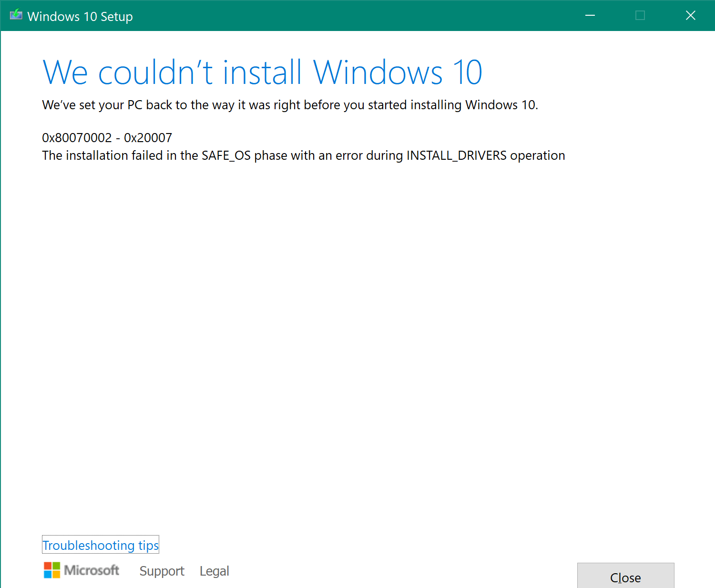Click the Windows 10 Setup window title
This screenshot has width=715, height=588.
click(80, 16)
